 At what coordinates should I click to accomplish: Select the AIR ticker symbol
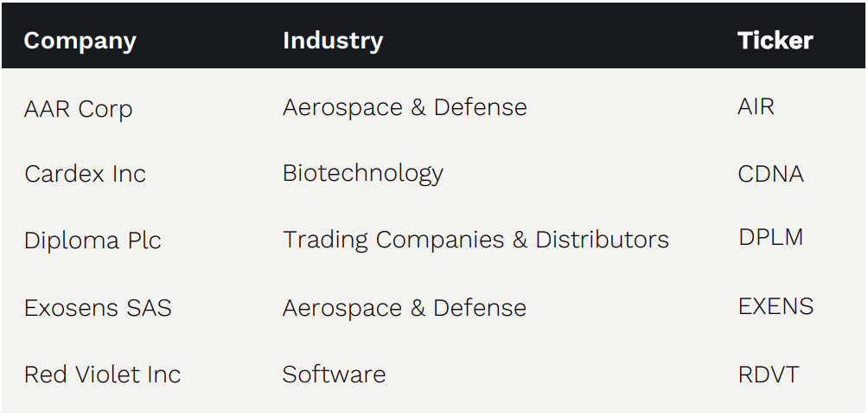coord(756,107)
